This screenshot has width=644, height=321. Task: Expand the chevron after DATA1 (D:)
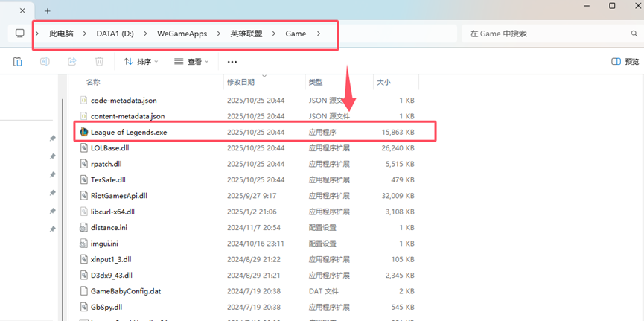pos(145,34)
